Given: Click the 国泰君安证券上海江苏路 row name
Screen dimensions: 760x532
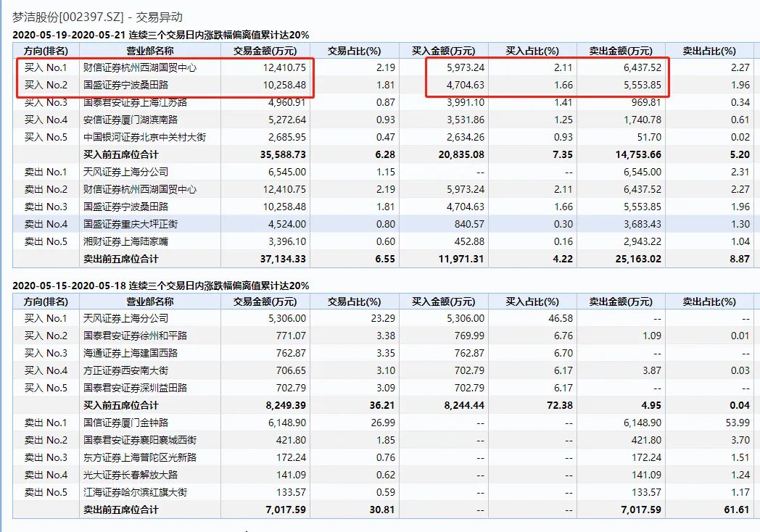Looking at the screenshot, I should click(135, 102).
